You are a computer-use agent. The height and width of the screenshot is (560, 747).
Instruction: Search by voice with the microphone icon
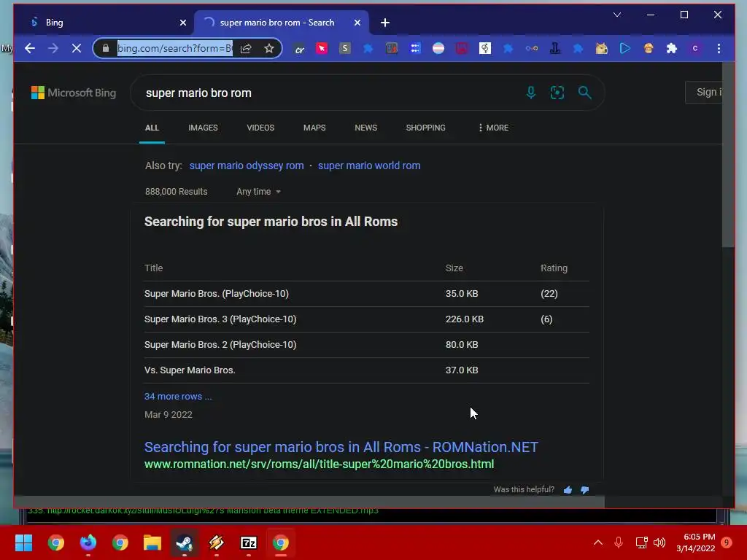pyautogui.click(x=531, y=93)
